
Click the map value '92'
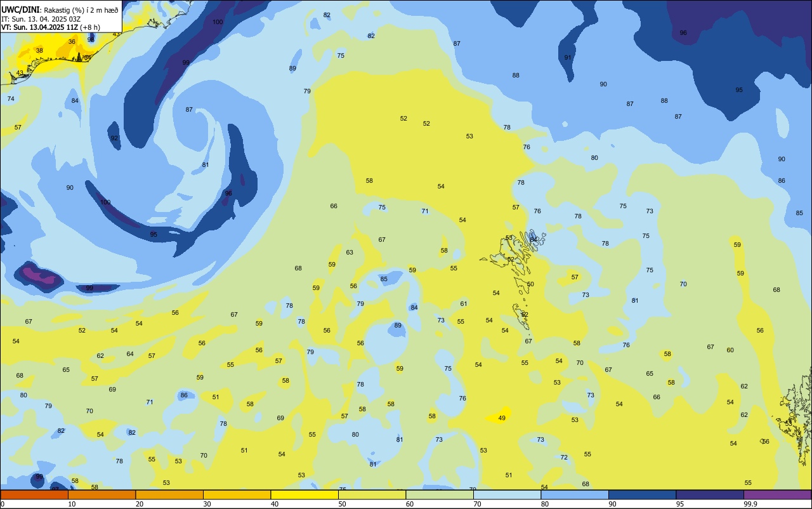(114, 138)
